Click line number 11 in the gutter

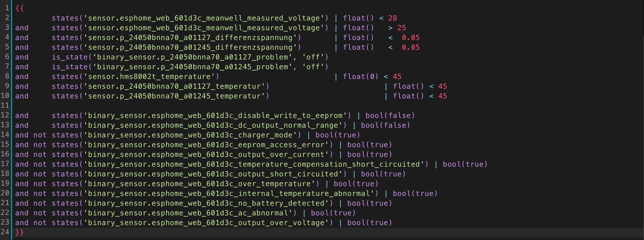5,105
